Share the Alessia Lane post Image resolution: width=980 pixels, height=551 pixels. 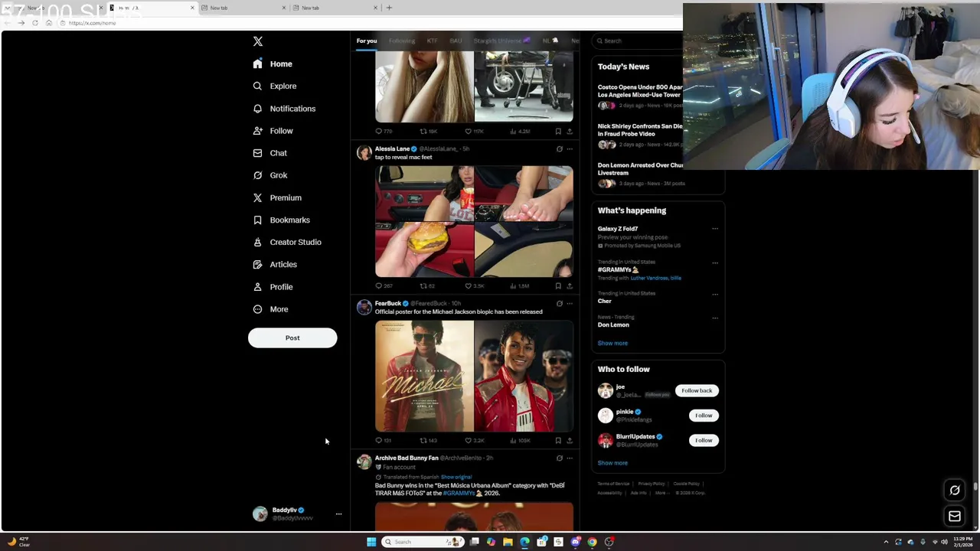point(569,285)
